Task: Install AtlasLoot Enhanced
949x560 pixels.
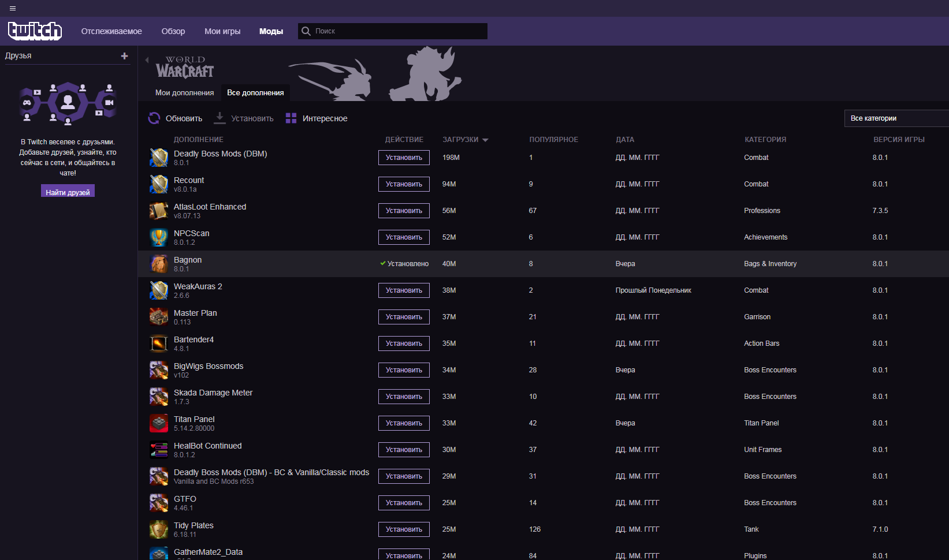Action: coord(404,211)
